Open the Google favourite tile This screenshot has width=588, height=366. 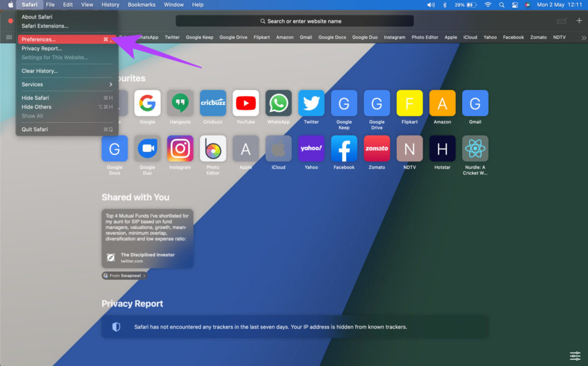(x=148, y=103)
